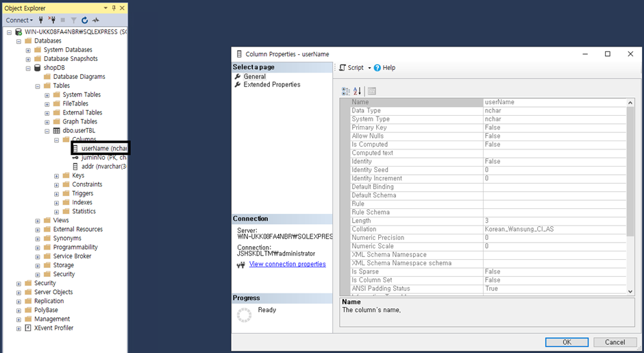Click the Cancel button

pos(615,342)
